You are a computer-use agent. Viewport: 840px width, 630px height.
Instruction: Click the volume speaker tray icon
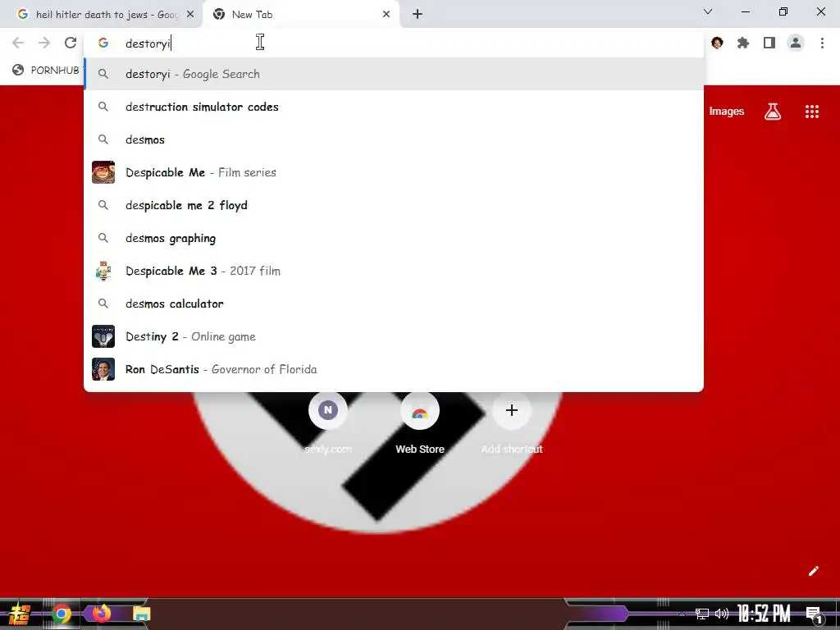coord(722,614)
